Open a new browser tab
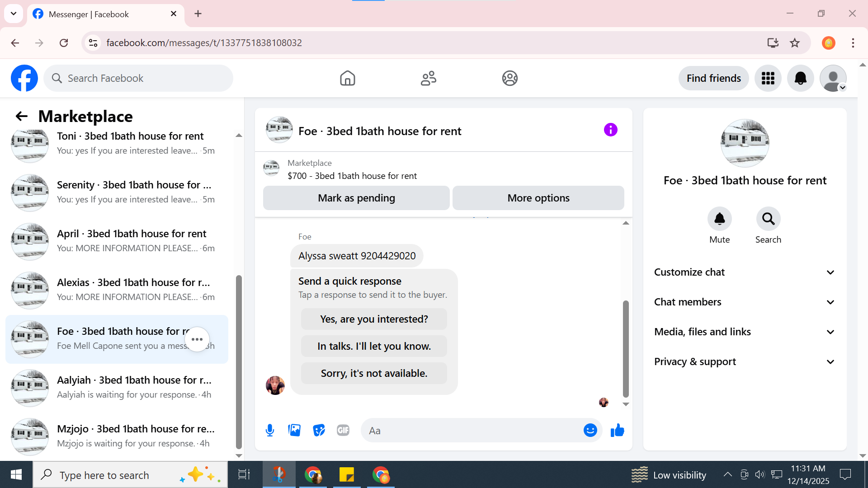Screen dimensions: 868x488 pyautogui.click(x=198, y=14)
